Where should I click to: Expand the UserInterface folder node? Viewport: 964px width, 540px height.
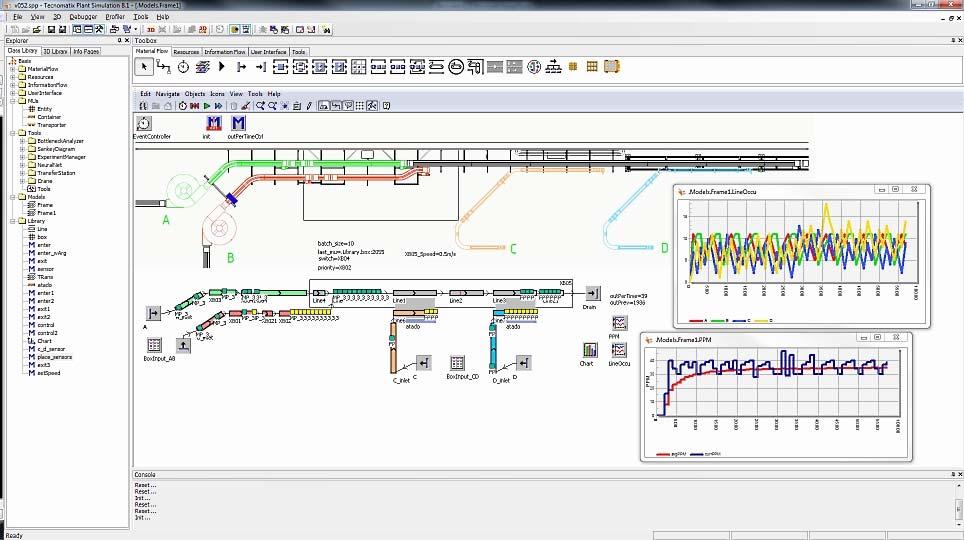tap(12, 93)
